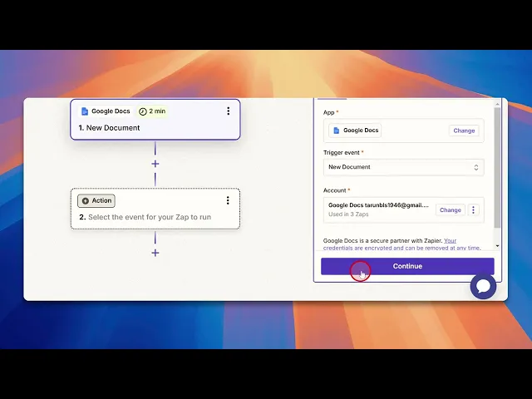Screen dimensions: 532x399
Task: Click the panel scrollbar thumb
Action: coord(497,168)
